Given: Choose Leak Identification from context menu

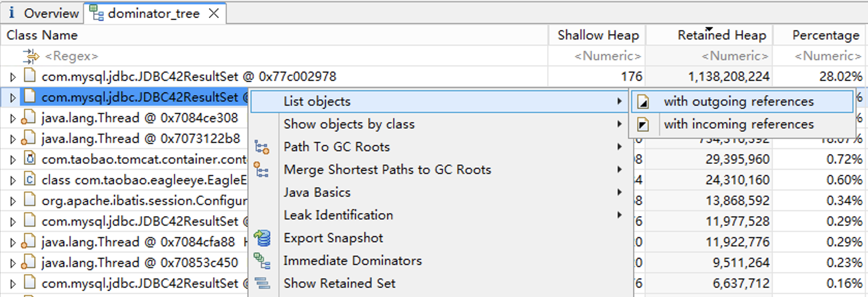Looking at the screenshot, I should pos(338,215).
